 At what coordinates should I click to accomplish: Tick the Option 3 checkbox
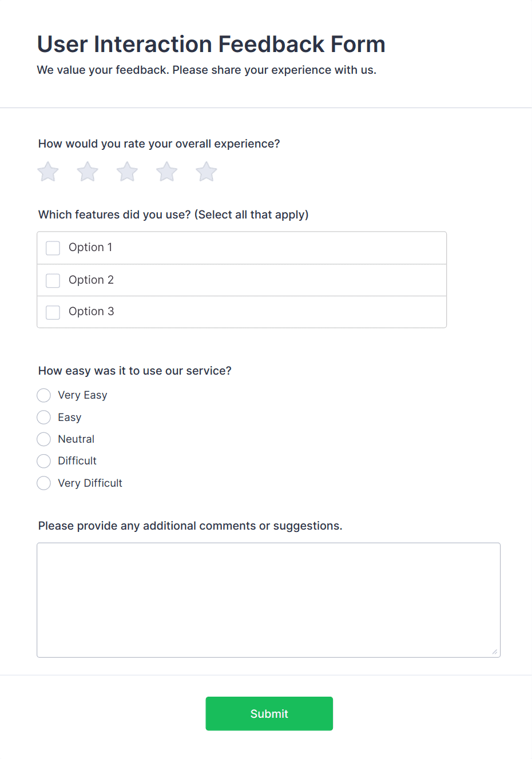53,312
